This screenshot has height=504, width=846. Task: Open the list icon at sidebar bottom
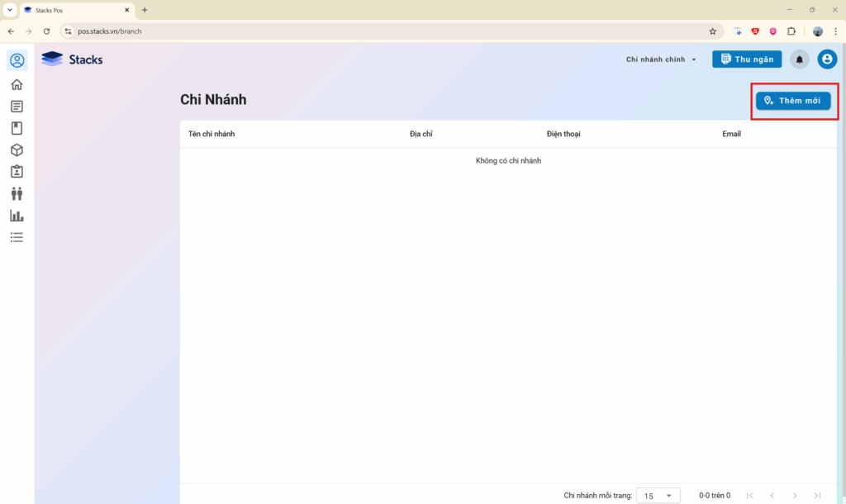17,237
